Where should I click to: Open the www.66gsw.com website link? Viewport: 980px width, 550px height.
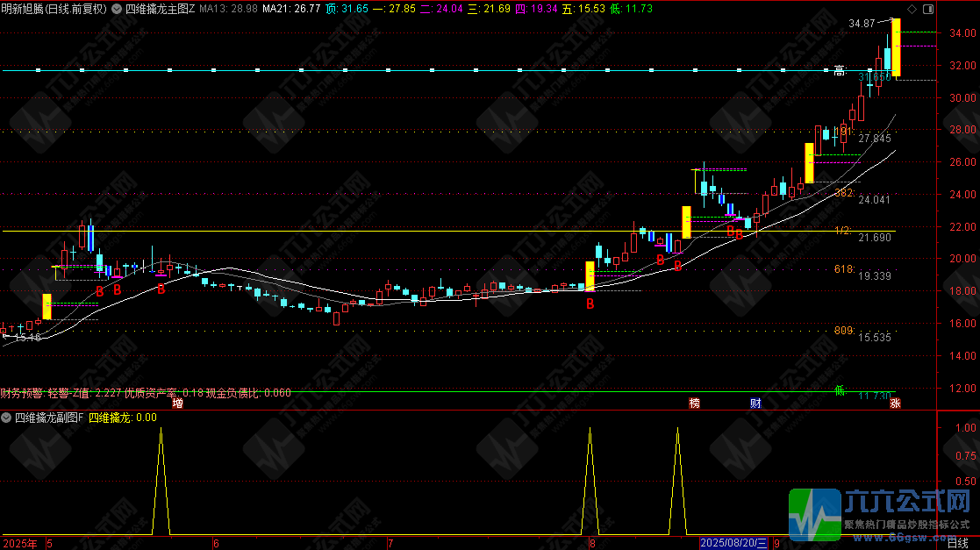pyautogui.click(x=906, y=536)
